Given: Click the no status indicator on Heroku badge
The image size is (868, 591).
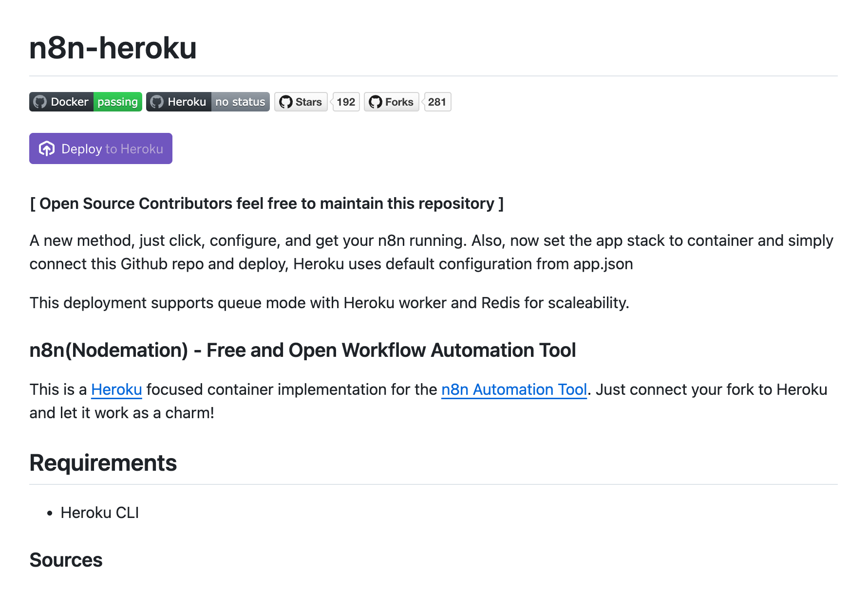Looking at the screenshot, I should (x=240, y=102).
